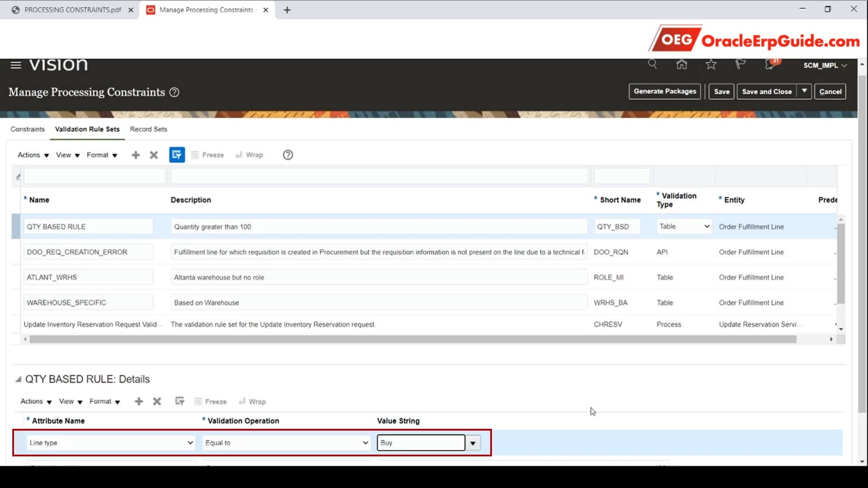The width and height of the screenshot is (868, 488).
Task: Click Value String field containing Buy
Action: (421, 443)
